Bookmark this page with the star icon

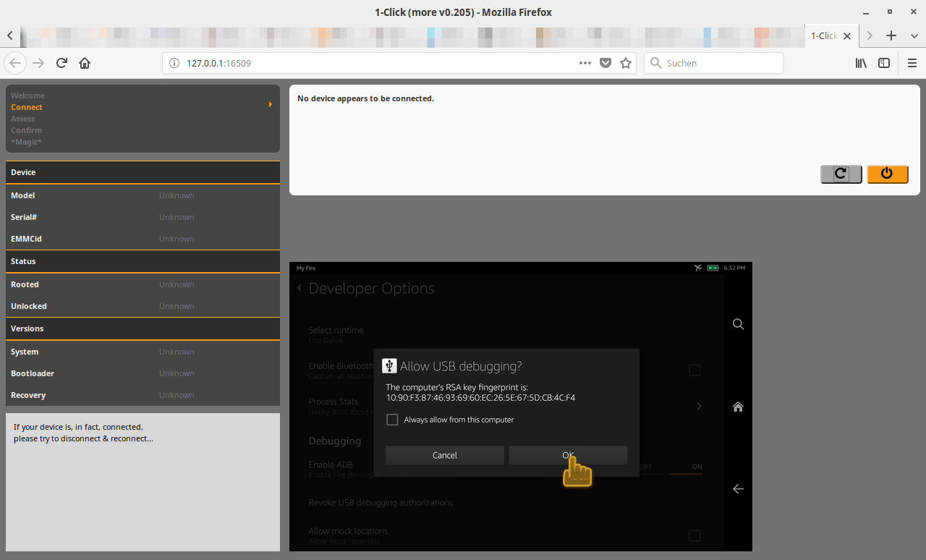(x=626, y=63)
